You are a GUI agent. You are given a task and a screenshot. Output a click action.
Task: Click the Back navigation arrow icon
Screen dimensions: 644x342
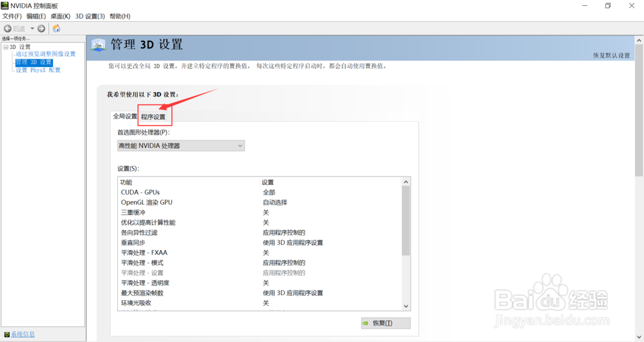point(7,28)
